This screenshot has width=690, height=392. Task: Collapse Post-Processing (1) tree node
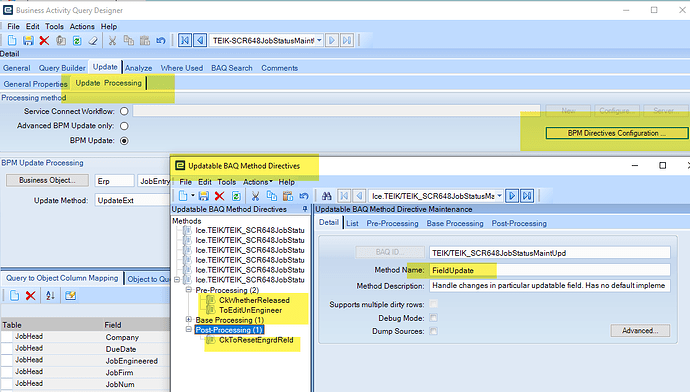click(x=189, y=330)
